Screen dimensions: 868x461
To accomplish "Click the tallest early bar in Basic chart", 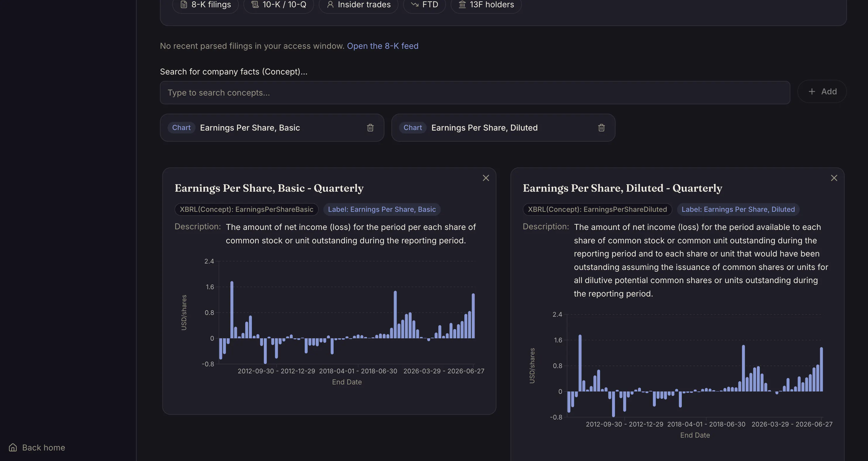I will click(232, 310).
